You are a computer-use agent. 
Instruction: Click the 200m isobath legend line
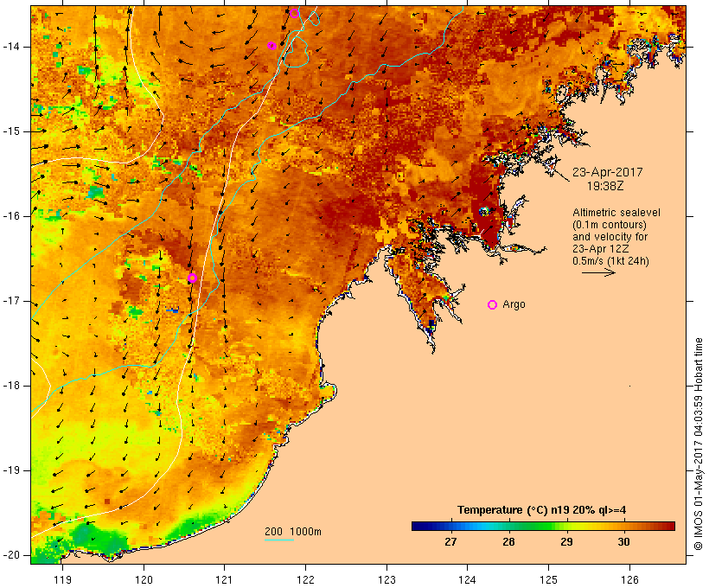[x=279, y=540]
